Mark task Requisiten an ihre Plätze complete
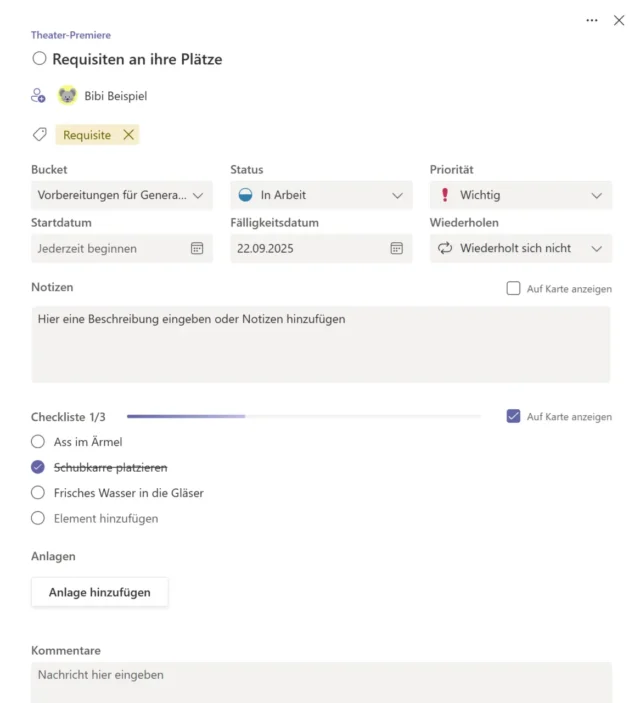640x703 pixels. click(39, 59)
